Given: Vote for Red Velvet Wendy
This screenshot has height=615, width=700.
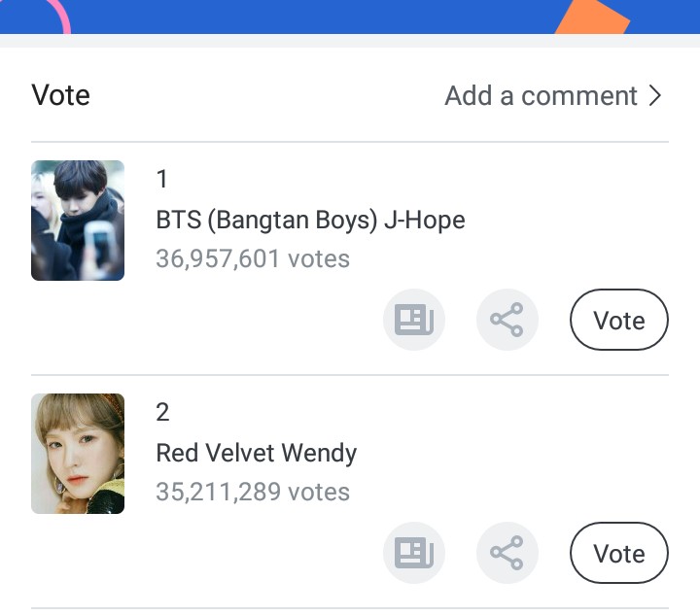Looking at the screenshot, I should point(618,554).
